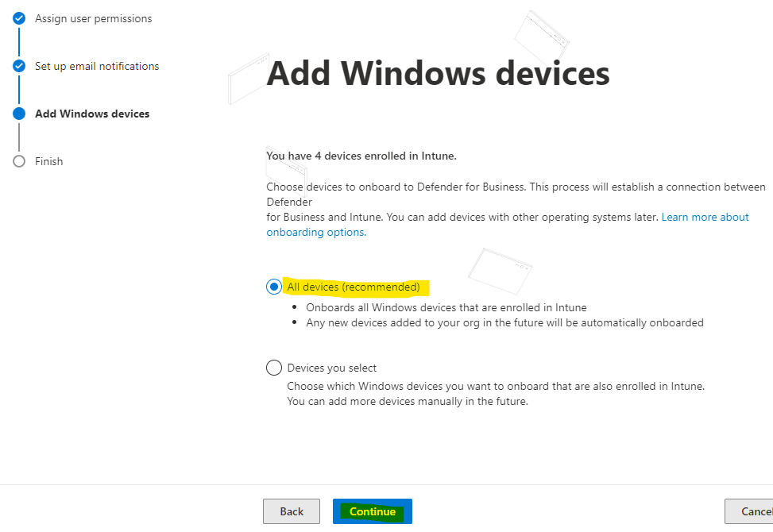Select the All devices radio button

273,287
